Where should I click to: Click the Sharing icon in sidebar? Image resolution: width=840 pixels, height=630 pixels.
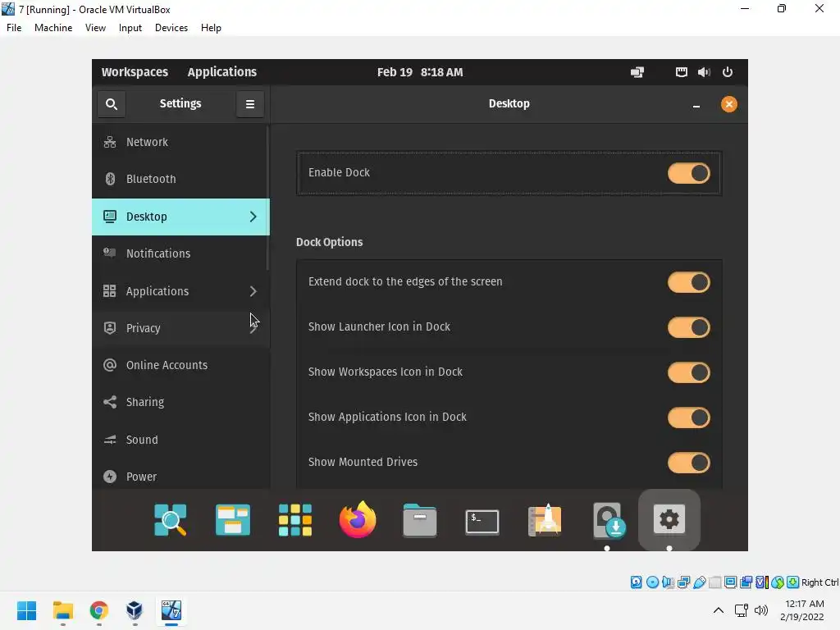pyautogui.click(x=110, y=402)
